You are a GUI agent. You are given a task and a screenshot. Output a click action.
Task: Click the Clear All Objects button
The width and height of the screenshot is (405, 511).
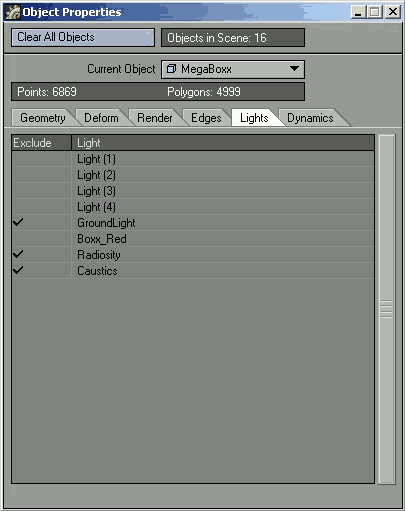83,37
